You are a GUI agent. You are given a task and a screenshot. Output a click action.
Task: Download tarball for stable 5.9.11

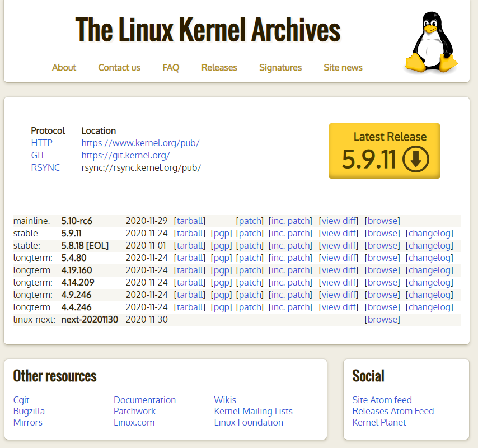(x=190, y=234)
